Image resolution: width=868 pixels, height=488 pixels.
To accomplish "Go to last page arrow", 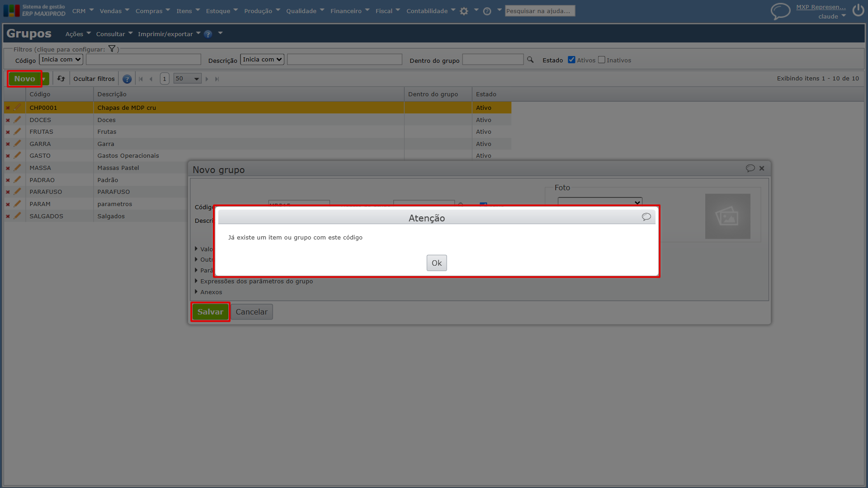I will click(x=217, y=79).
